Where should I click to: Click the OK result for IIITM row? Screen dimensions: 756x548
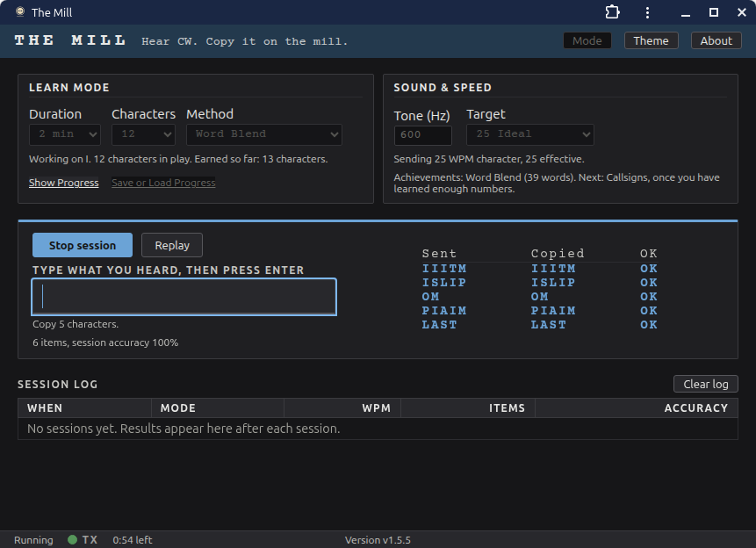649,268
